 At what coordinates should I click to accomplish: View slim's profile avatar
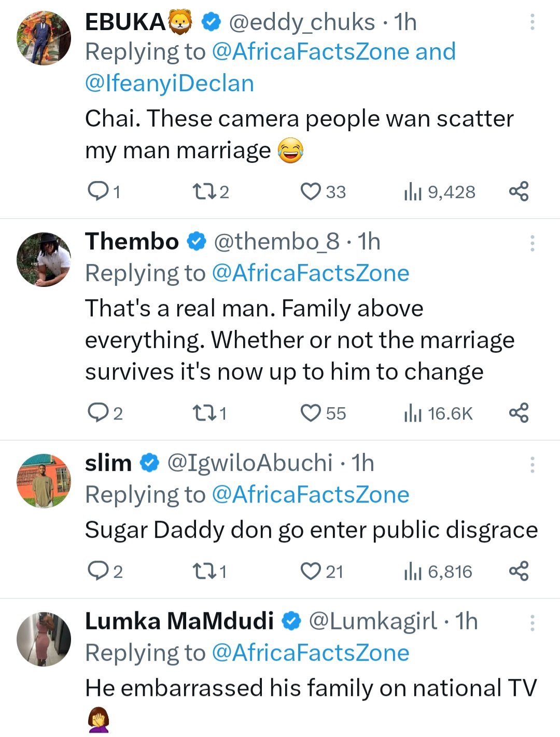(44, 481)
